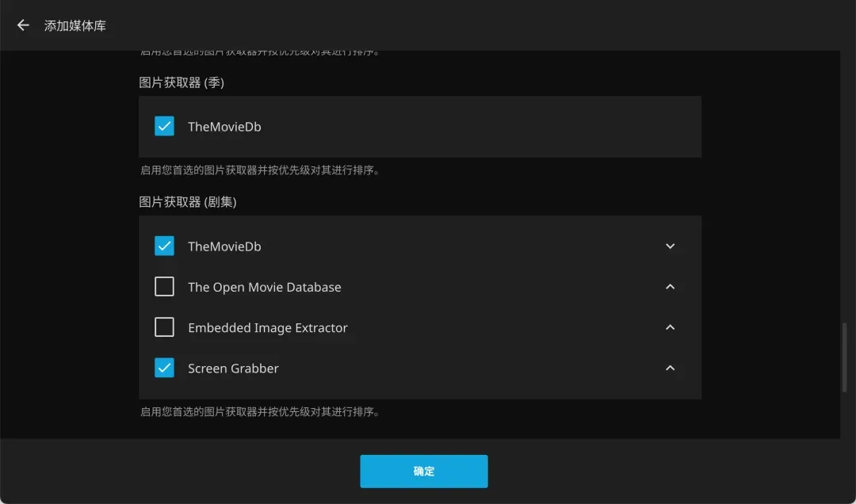
Task: Move Screen Grabber up with its chevron
Action: [x=671, y=368]
